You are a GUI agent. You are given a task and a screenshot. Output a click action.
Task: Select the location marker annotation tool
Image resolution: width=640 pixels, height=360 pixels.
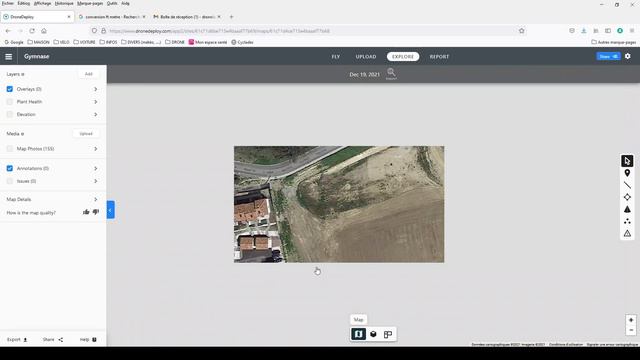point(627,173)
